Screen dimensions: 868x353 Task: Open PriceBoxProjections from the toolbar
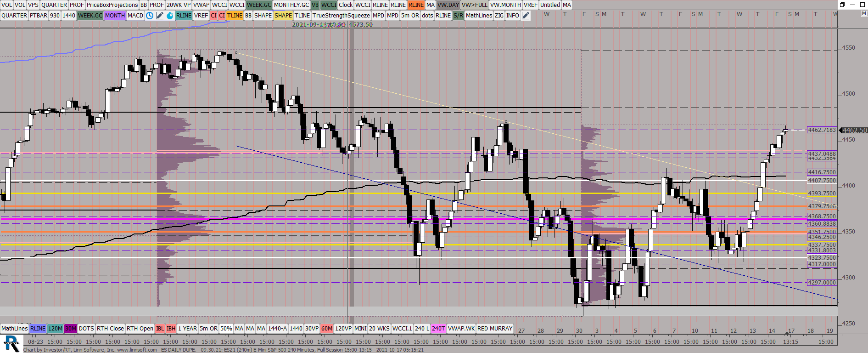112,5
